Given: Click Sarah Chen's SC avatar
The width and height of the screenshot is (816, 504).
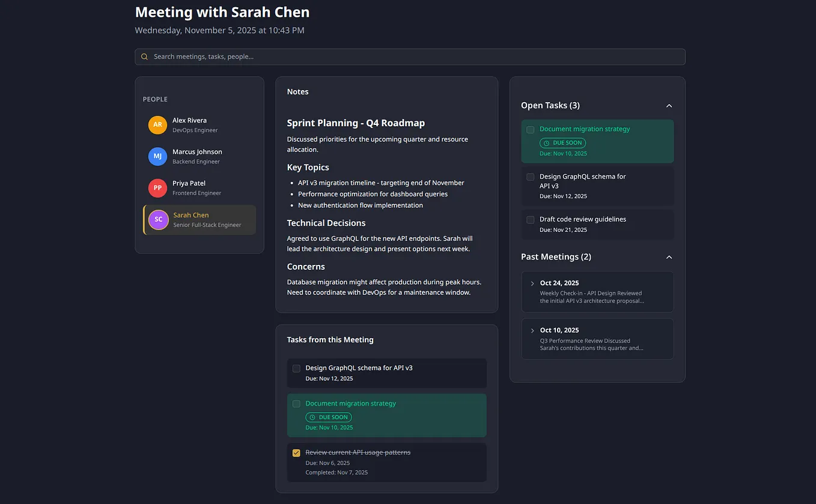Looking at the screenshot, I should click(158, 220).
